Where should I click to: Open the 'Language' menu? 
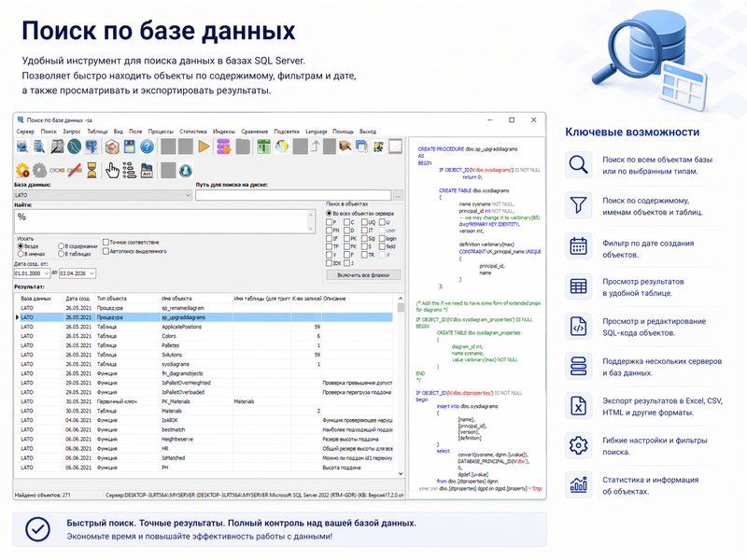[x=316, y=132]
